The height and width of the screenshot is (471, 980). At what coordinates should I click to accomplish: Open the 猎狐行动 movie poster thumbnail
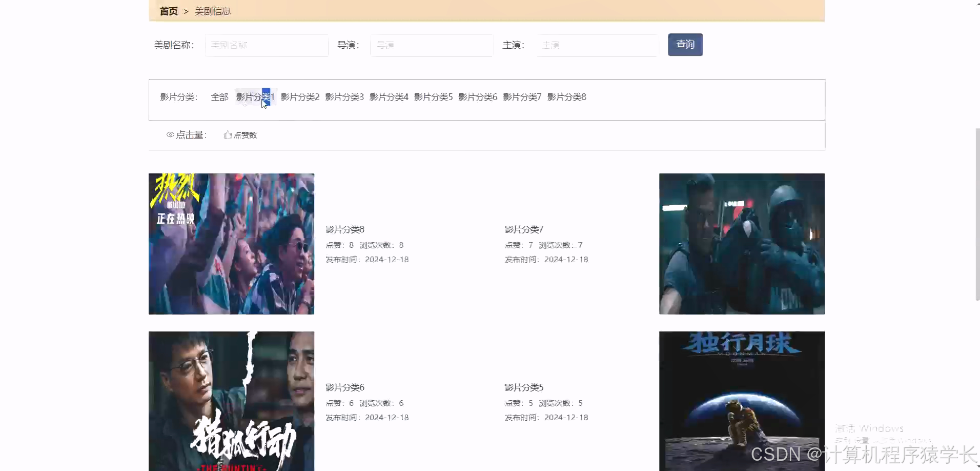(x=231, y=401)
